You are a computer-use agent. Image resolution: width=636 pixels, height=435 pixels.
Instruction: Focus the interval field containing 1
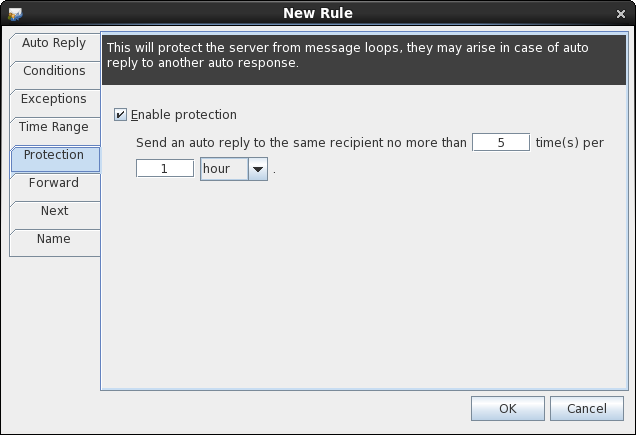click(165, 169)
